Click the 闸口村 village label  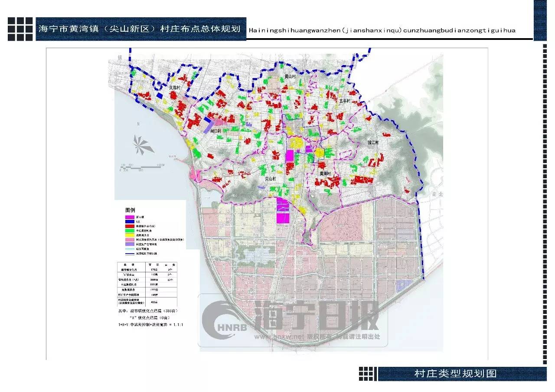tap(215, 131)
